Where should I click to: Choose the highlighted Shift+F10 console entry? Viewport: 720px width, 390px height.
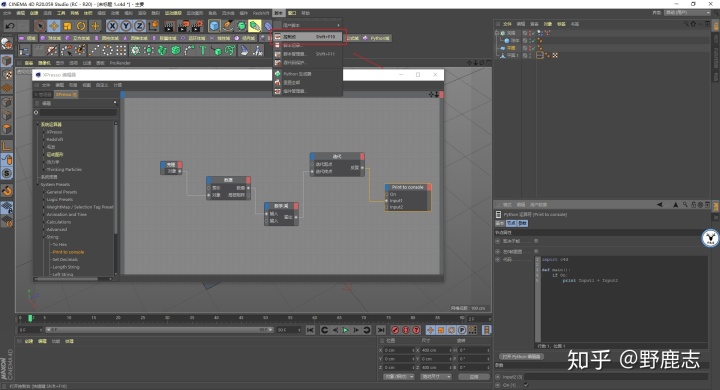(x=308, y=36)
